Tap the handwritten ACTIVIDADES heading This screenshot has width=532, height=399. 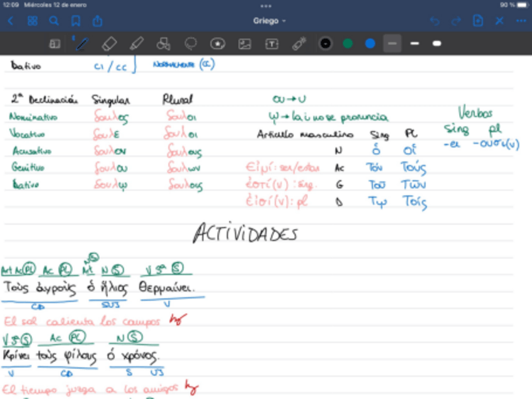245,233
